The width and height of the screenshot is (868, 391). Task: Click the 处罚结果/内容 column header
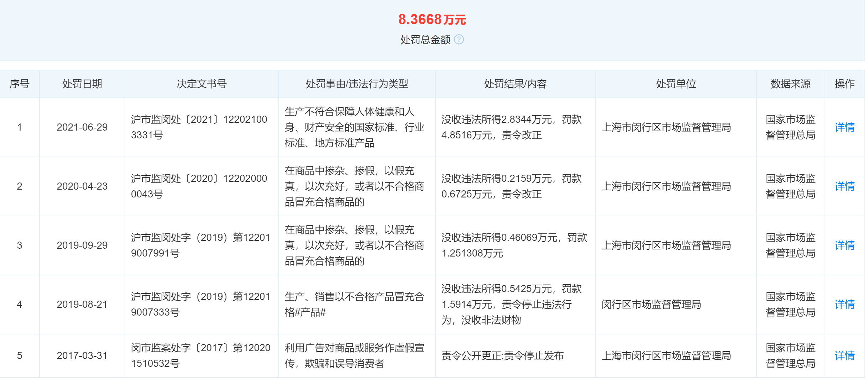(516, 84)
